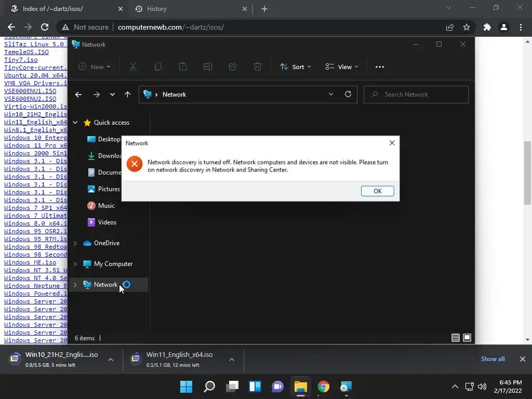Click the Paste icon in Explorer toolbar
Image resolution: width=532 pixels, height=399 pixels.
coord(183,67)
